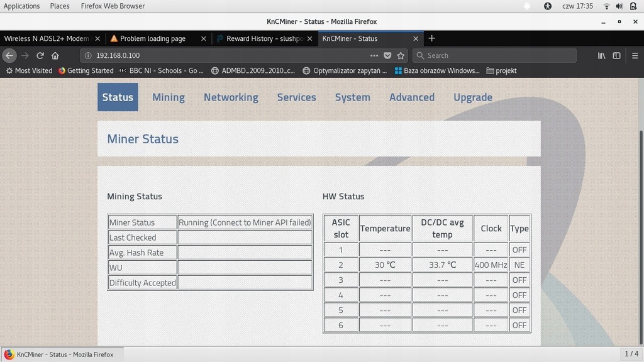This screenshot has height=362, width=644.
Task: Open the Firefox hamburger menu
Action: point(635,55)
